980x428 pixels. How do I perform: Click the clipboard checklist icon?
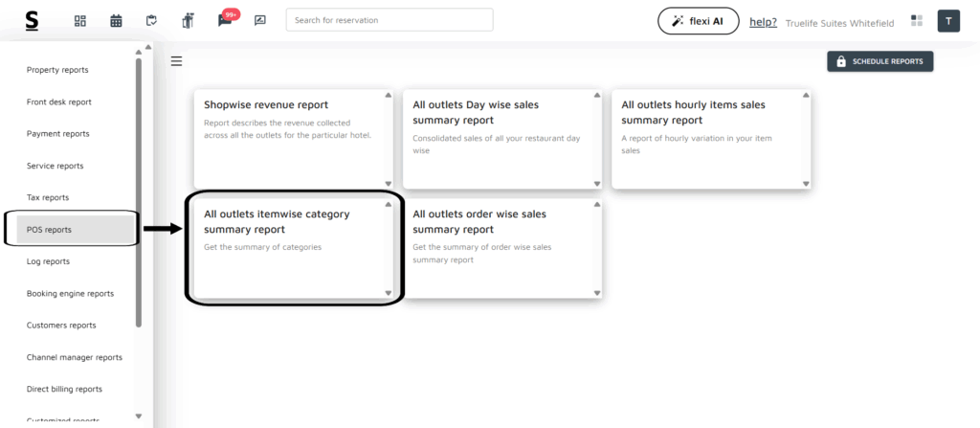[151, 20]
